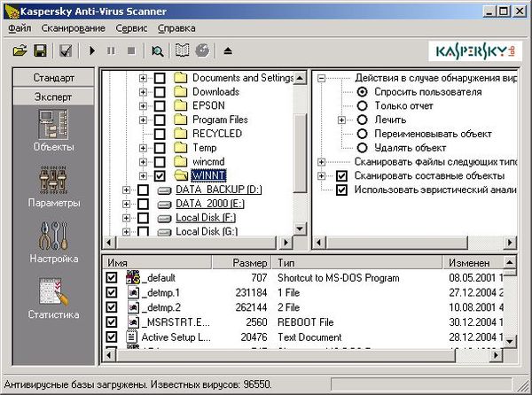This screenshot has width=532, height=395.
Task: Click the globe update toolbar icon
Action: pos(202,50)
